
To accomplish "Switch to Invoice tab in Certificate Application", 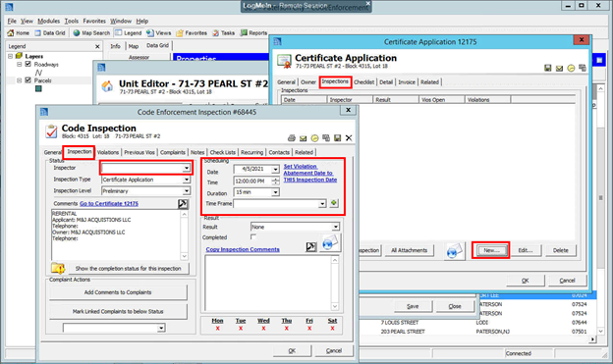I will click(407, 82).
